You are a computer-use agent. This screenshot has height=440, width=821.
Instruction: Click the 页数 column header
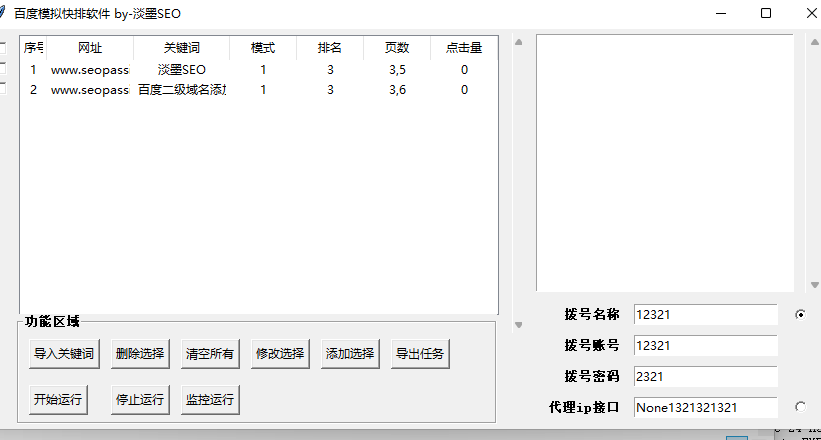[397, 48]
